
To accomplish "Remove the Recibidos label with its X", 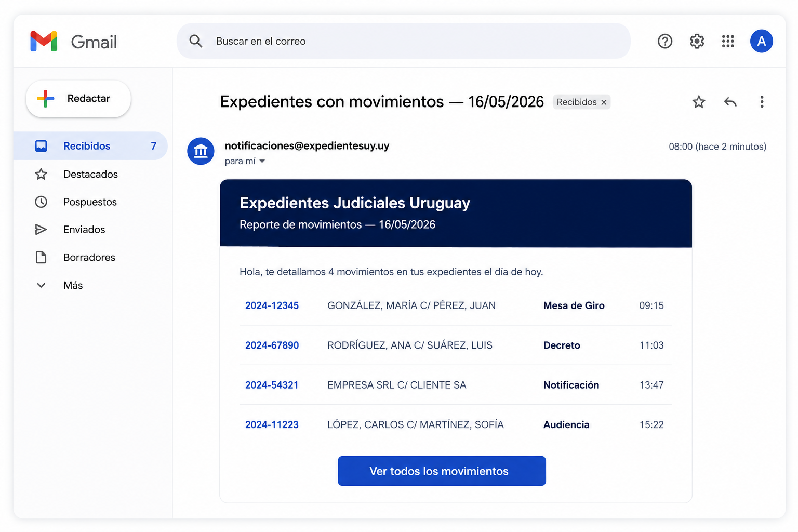I will (x=604, y=102).
